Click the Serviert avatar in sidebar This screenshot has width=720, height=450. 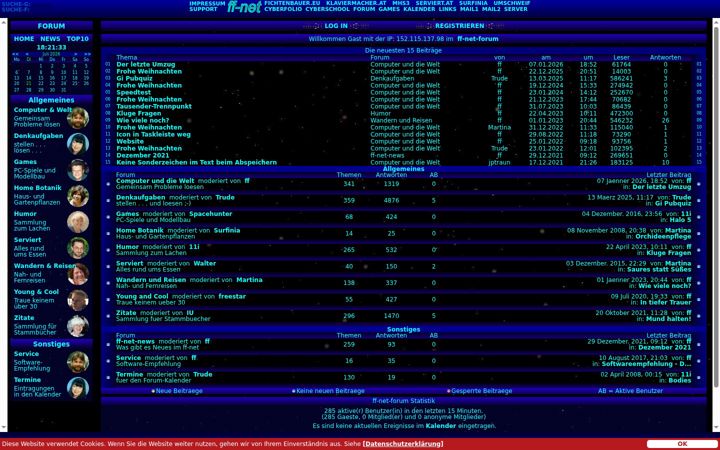[x=78, y=248]
